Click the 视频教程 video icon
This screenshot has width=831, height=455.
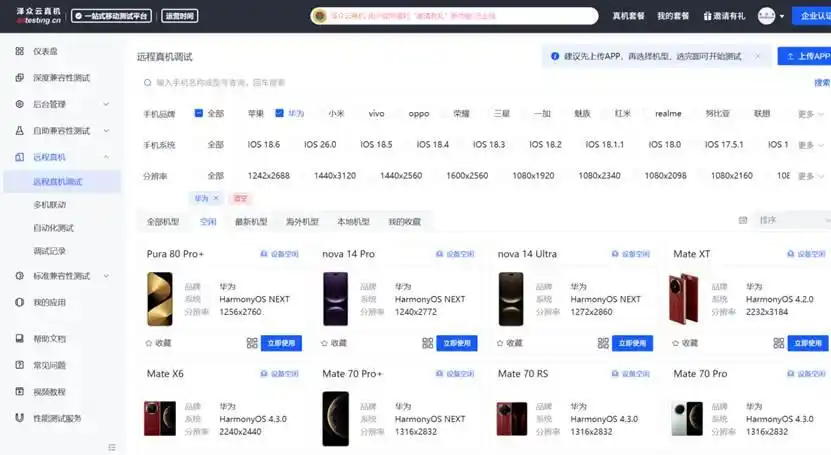click(20, 391)
